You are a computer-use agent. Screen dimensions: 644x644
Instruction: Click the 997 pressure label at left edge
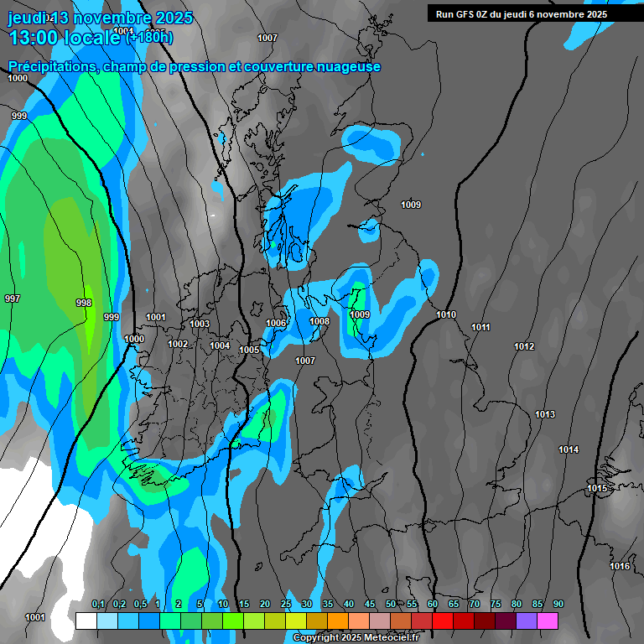pos(13,299)
